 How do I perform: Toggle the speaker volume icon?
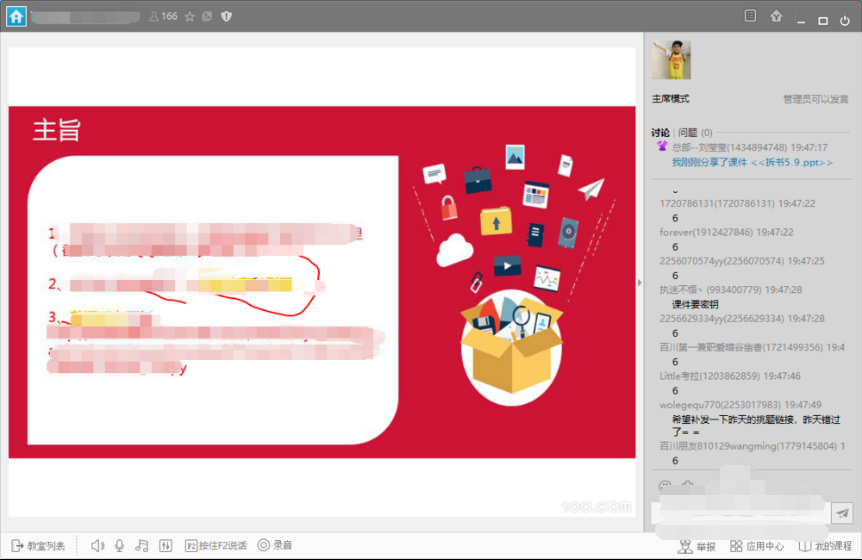pos(97,545)
